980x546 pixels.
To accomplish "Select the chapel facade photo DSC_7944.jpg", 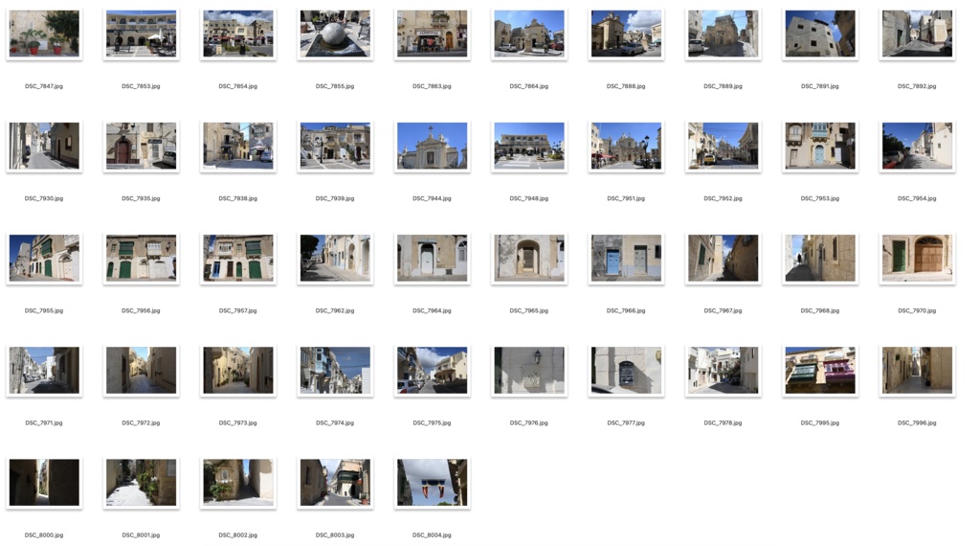I will click(432, 146).
